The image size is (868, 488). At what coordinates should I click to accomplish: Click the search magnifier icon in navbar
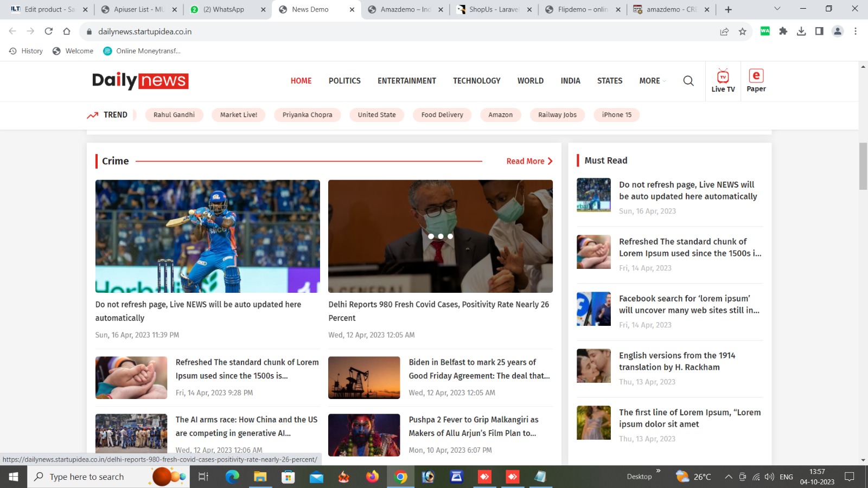coord(688,81)
